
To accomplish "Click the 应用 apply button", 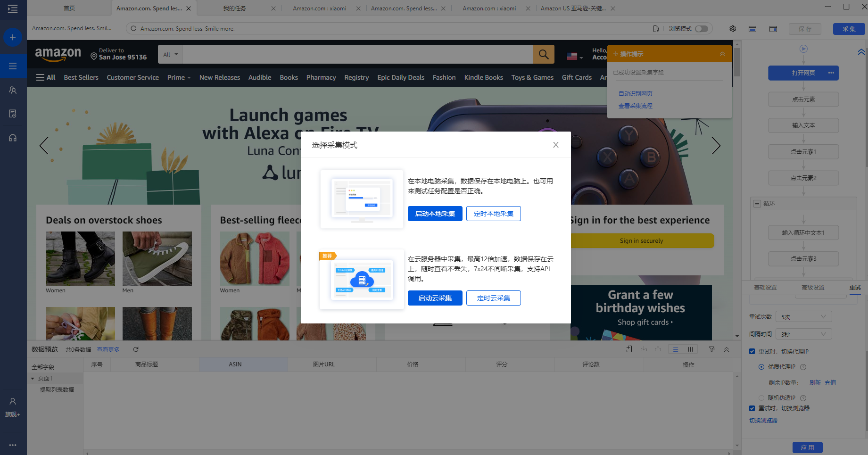I will point(808,447).
